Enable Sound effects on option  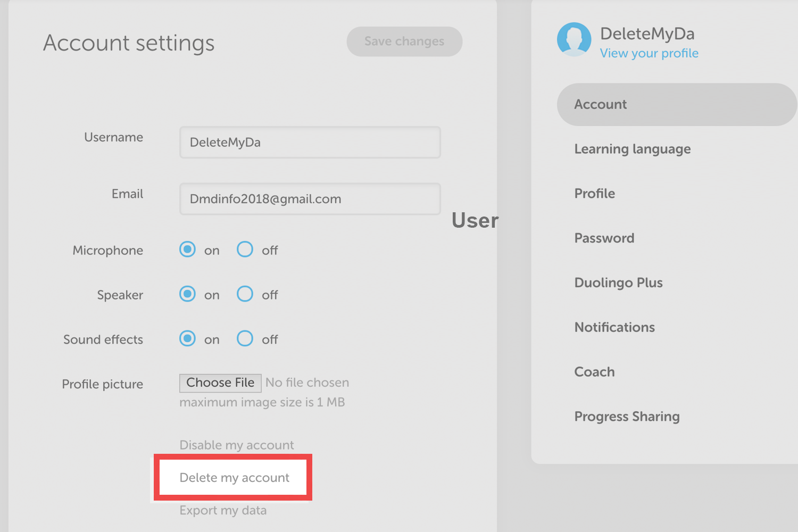pos(187,338)
